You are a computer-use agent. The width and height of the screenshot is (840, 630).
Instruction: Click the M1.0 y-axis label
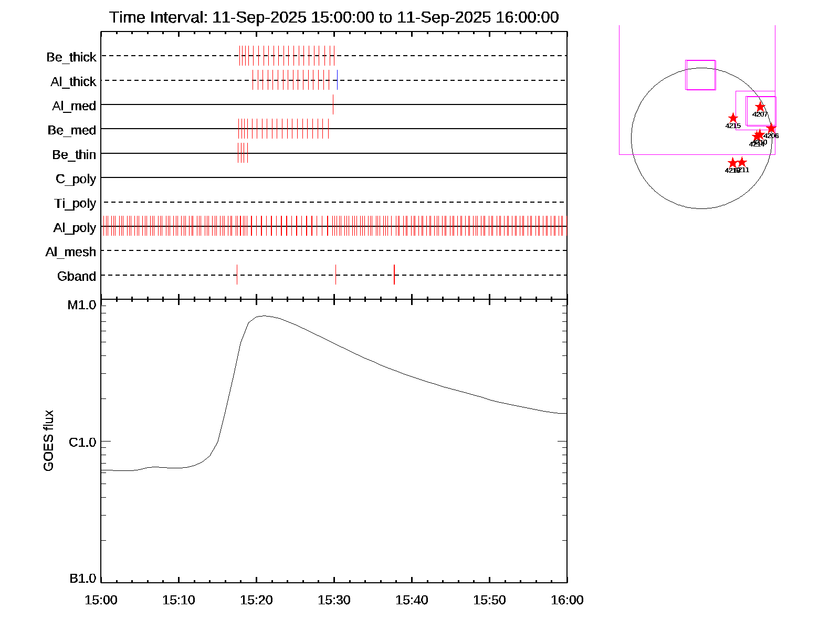82,305
